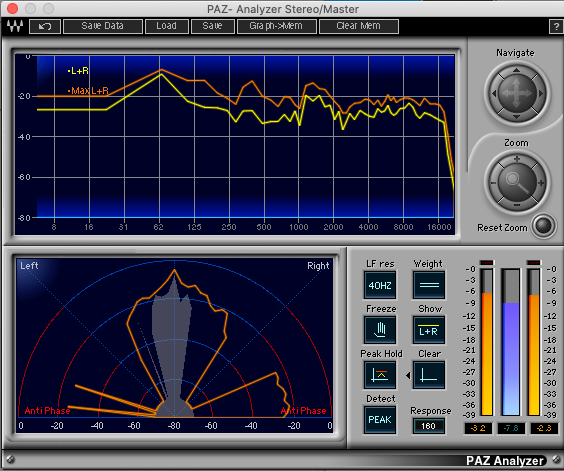Close the PAZ Analyzer window
The image size is (564, 471).
click(x=13, y=9)
